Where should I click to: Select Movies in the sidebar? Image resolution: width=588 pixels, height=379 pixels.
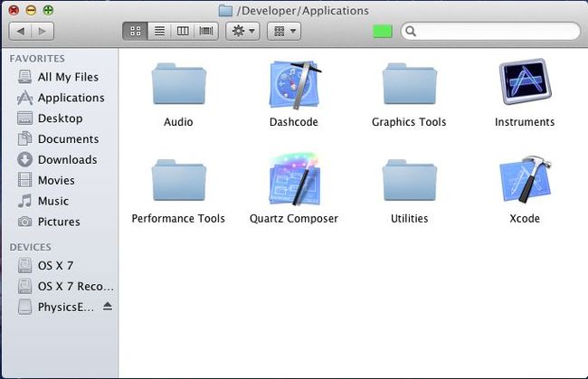tap(60, 180)
